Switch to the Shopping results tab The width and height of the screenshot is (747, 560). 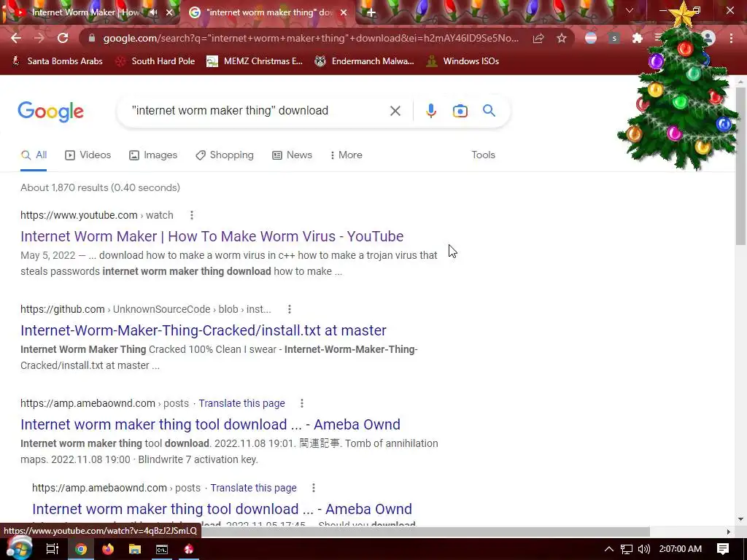(225, 155)
